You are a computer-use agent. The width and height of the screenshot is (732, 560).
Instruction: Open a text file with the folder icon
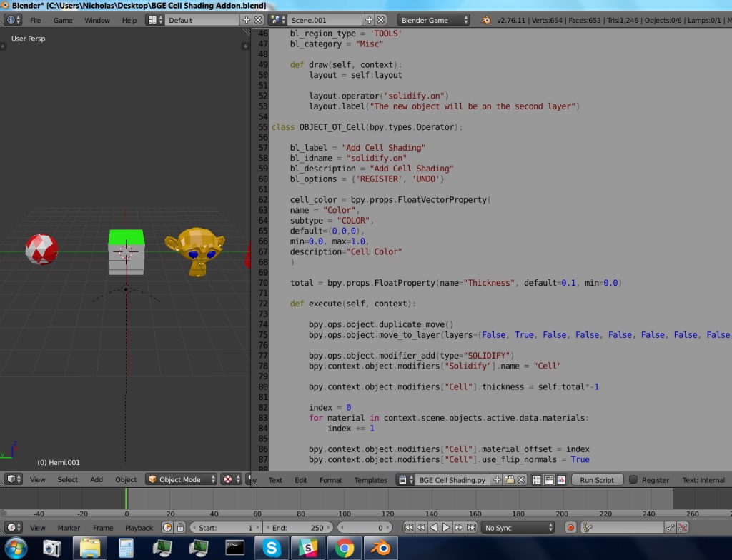[509, 480]
